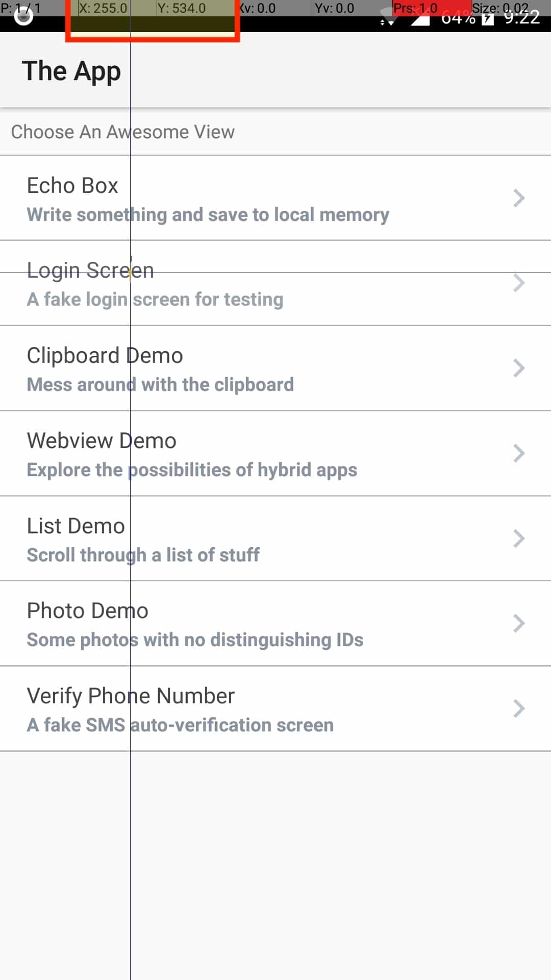Select the Login Screen list item
This screenshot has width=551, height=980.
(90, 271)
